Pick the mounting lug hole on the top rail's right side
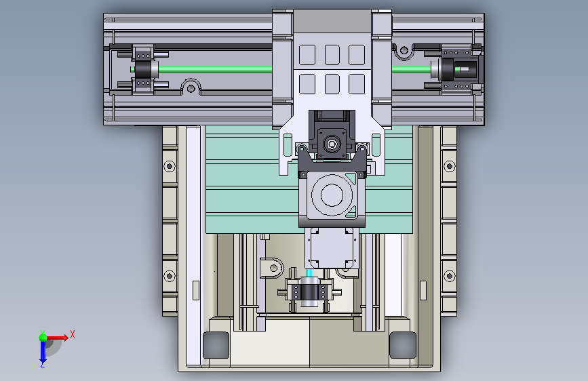Screen dimensions: 588x381 tap(404, 50)
